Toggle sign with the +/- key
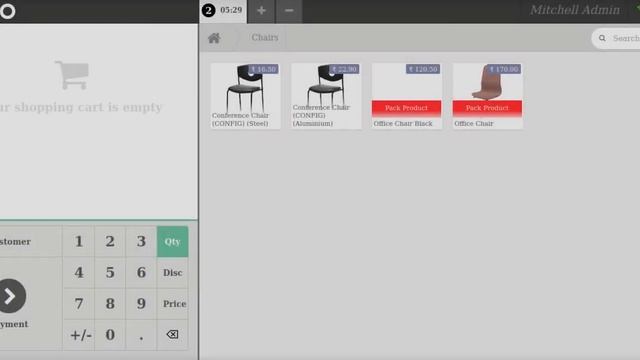640x360 pixels. pyautogui.click(x=79, y=335)
